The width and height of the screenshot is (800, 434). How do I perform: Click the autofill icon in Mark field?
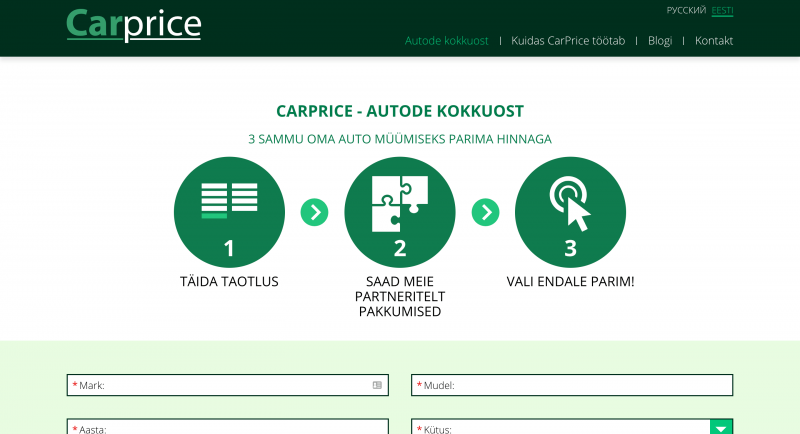click(x=377, y=385)
